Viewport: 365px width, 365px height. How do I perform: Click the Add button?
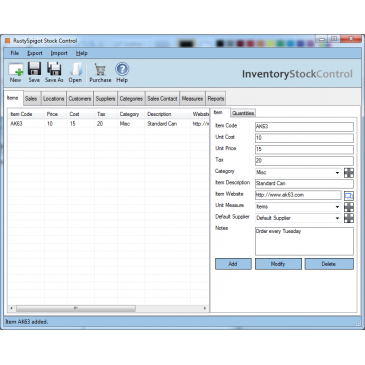click(233, 264)
